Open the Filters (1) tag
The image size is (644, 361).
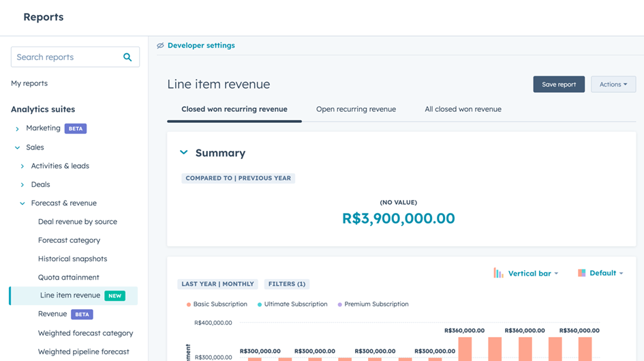[287, 284]
